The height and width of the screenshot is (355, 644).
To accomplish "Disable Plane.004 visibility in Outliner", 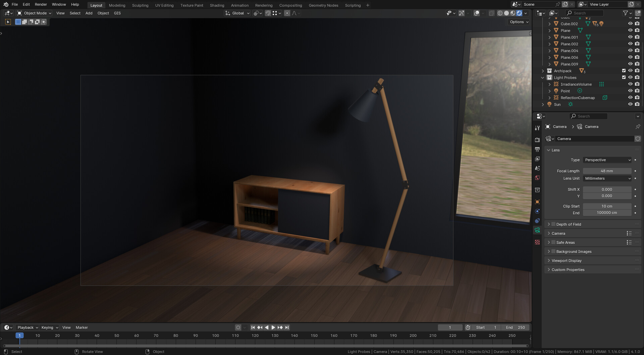I will tap(630, 50).
